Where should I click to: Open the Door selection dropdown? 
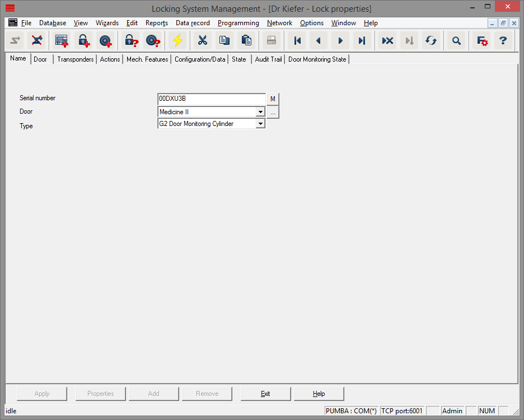[260, 111]
